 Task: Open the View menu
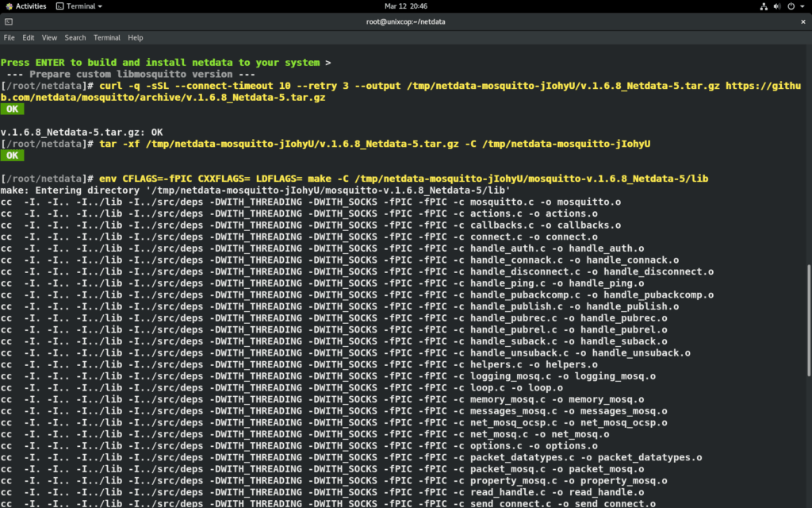49,38
